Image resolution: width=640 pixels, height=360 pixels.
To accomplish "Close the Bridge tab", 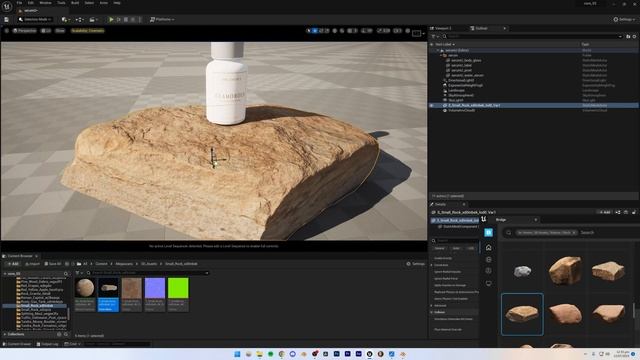I will tap(536, 220).
